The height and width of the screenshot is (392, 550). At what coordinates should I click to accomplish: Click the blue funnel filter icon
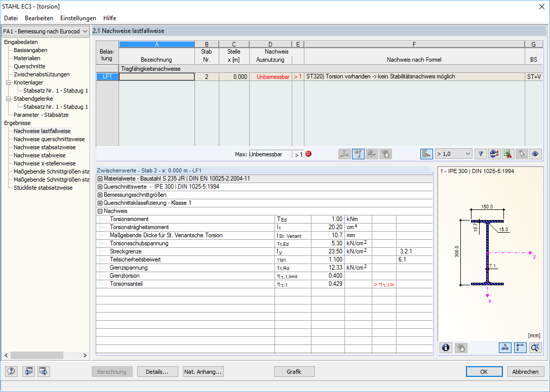[x=481, y=154]
